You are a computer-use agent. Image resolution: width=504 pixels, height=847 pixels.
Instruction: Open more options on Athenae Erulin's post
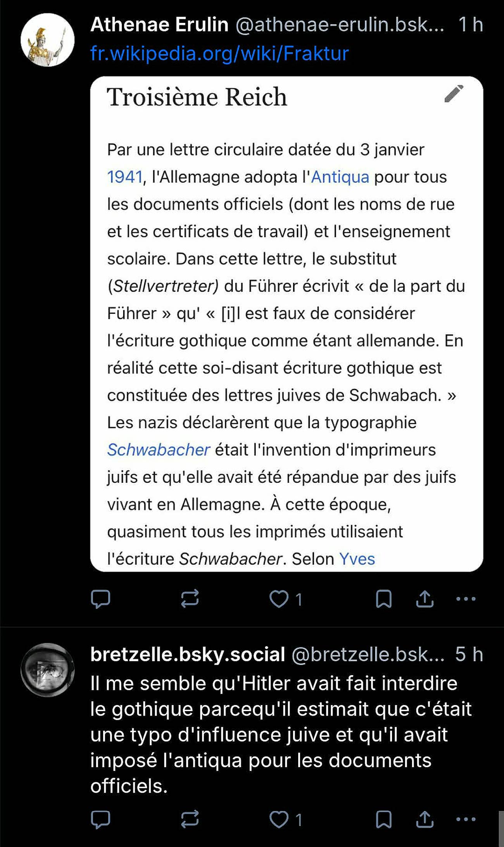(466, 599)
